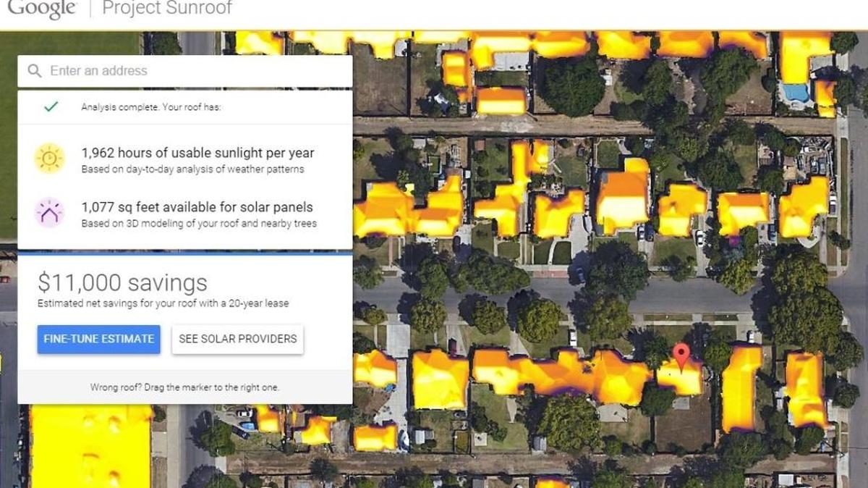
Task: Click the Project Sunroof title
Action: click(167, 9)
